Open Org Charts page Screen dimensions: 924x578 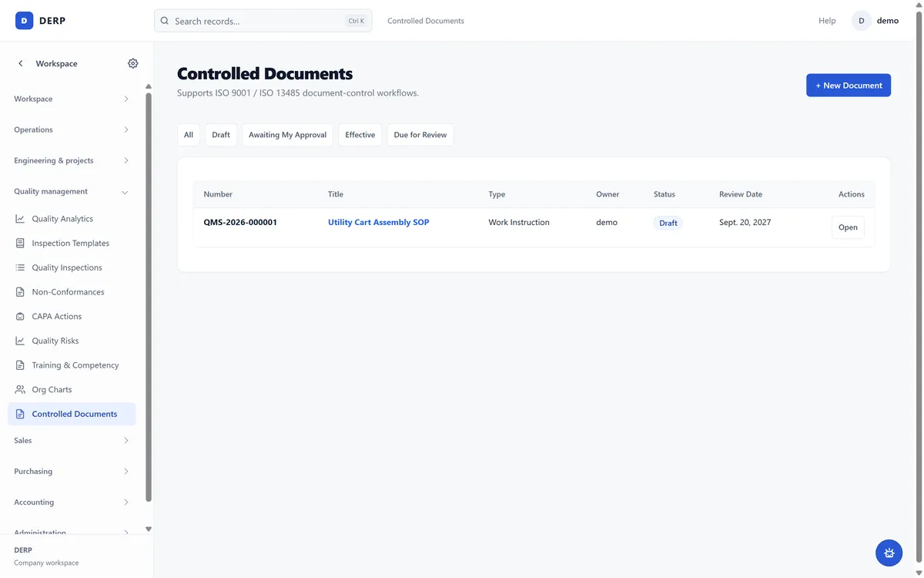pos(72,389)
